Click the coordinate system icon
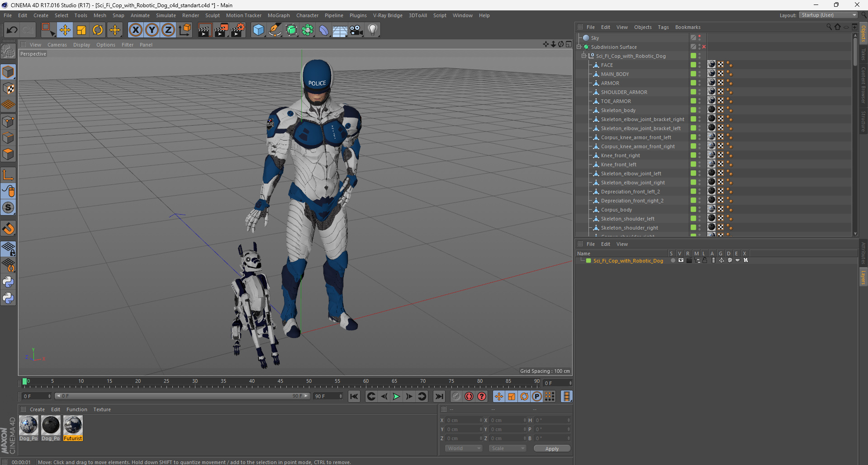The image size is (868, 465). click(x=185, y=30)
